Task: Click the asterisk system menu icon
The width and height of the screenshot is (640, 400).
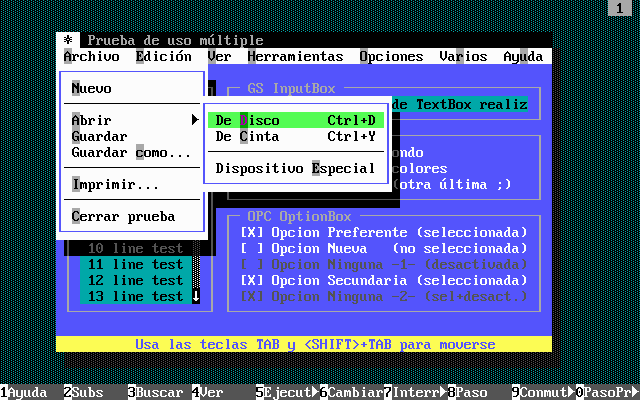Action: (68, 40)
